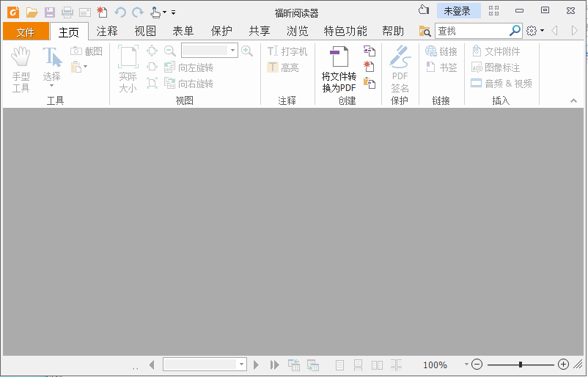Toggle full screen mode icon in the title bar

tap(494, 10)
